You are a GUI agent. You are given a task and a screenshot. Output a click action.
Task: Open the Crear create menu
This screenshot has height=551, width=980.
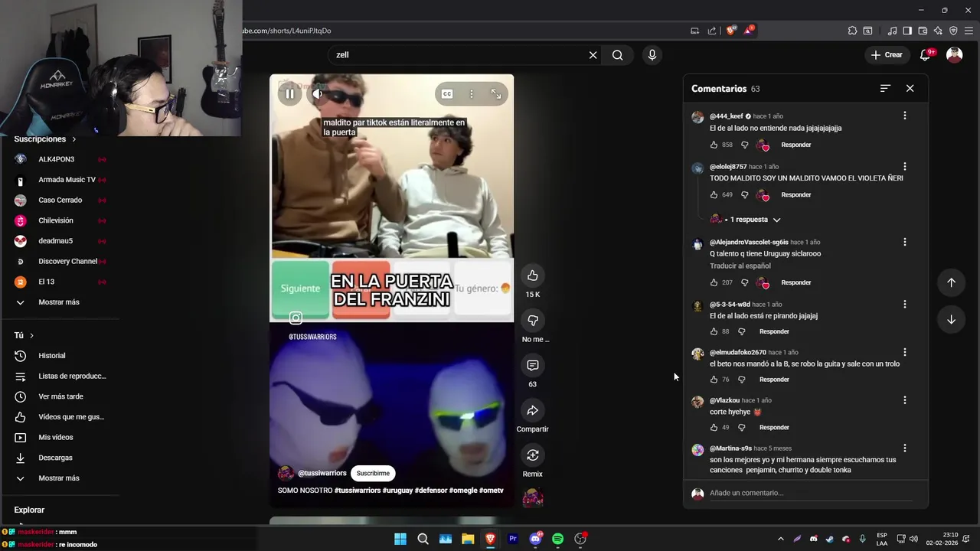click(x=887, y=55)
